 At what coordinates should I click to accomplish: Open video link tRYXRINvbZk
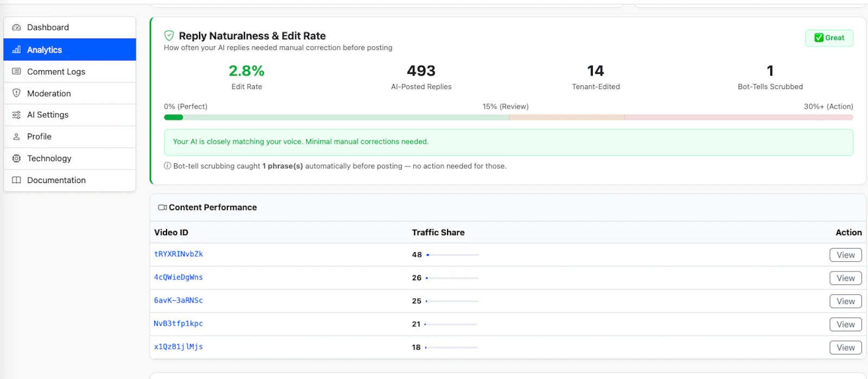178,254
